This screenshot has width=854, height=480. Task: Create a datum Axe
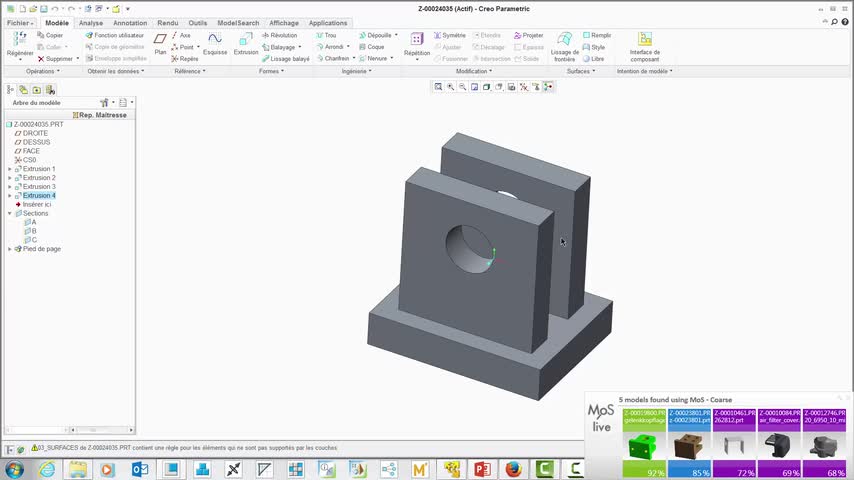181,35
